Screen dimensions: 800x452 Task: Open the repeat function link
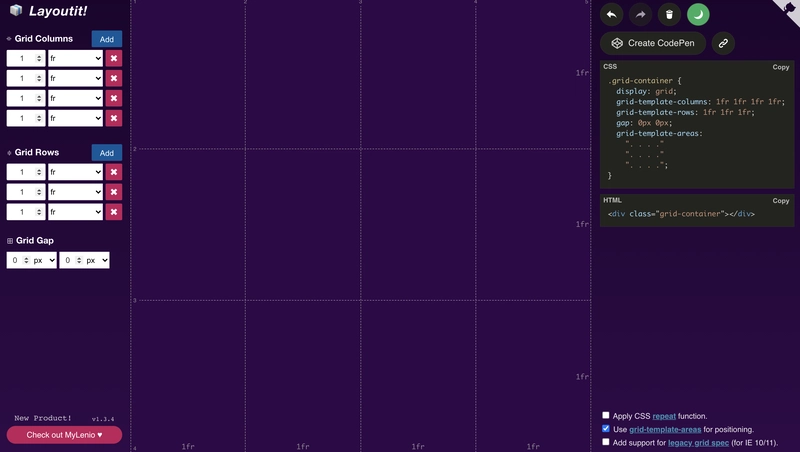[x=664, y=416]
